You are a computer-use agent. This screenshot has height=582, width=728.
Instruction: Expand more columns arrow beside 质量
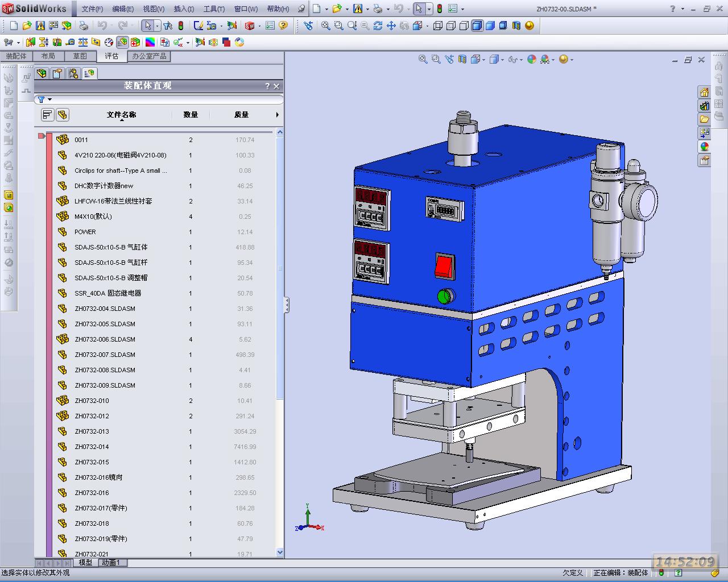coord(278,115)
